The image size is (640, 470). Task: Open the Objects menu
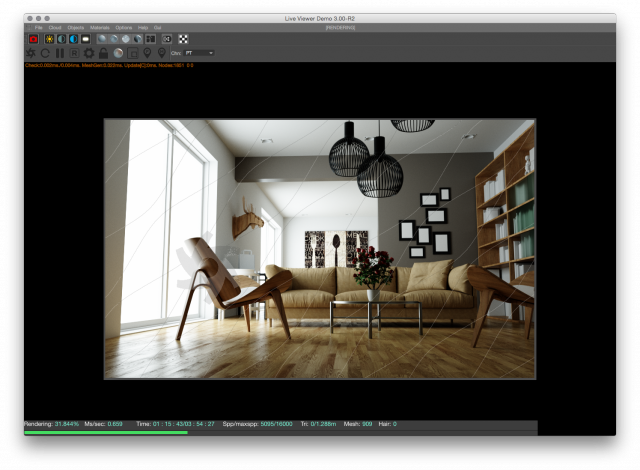click(x=76, y=28)
